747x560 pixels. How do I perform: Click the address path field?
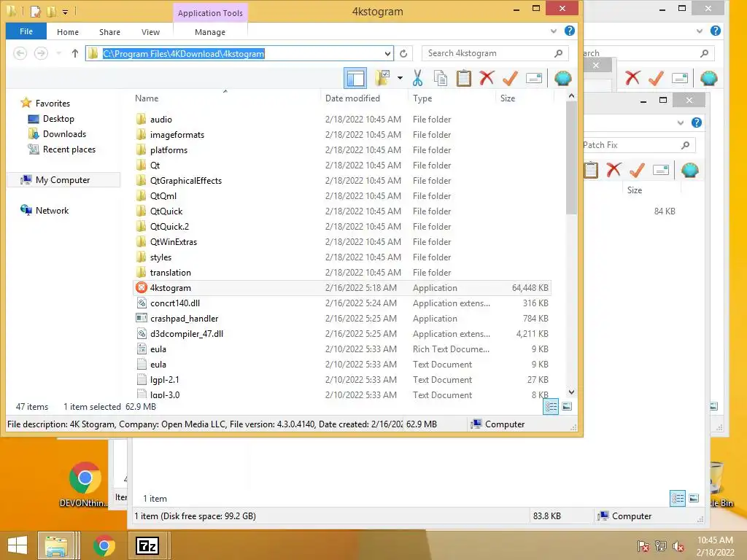[x=239, y=53]
